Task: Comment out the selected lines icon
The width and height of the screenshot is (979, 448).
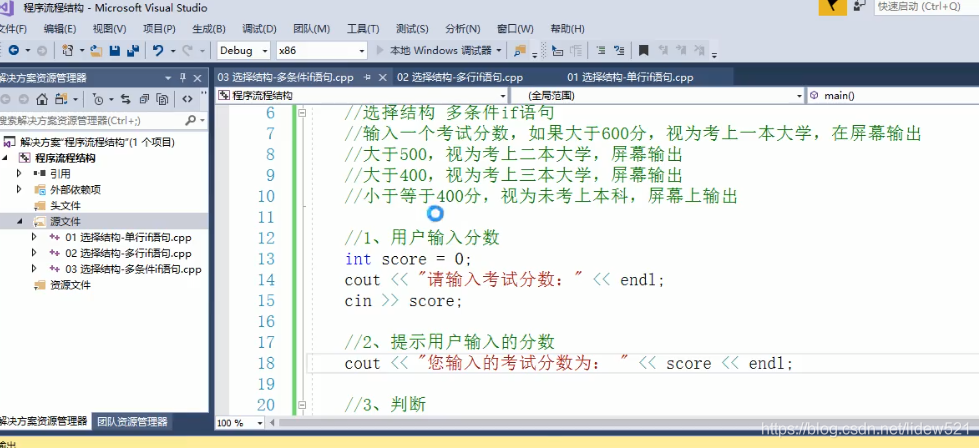Action: click(x=601, y=51)
